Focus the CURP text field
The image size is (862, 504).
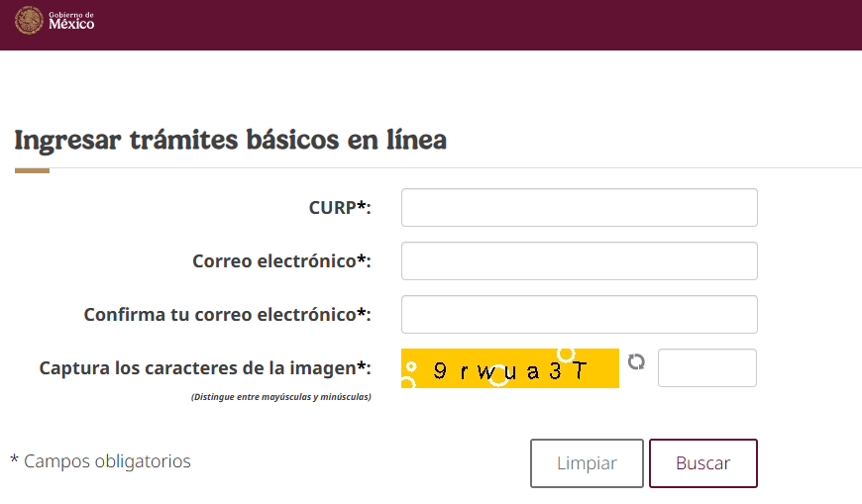[x=579, y=208]
